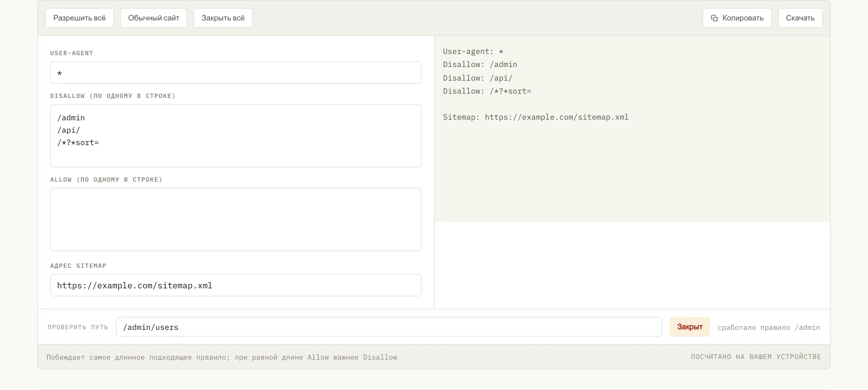This screenshot has width=868, height=390.
Task: Click the Sitemap line in output preview
Action: click(x=535, y=117)
